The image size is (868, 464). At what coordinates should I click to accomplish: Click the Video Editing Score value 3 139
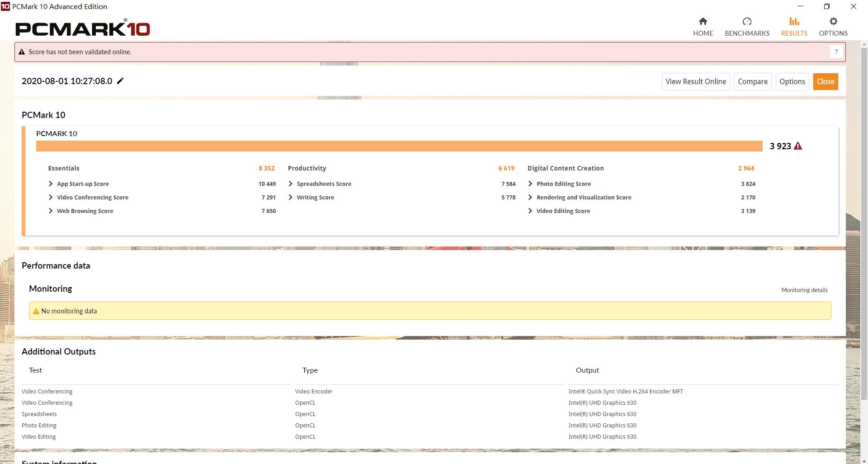click(x=748, y=211)
